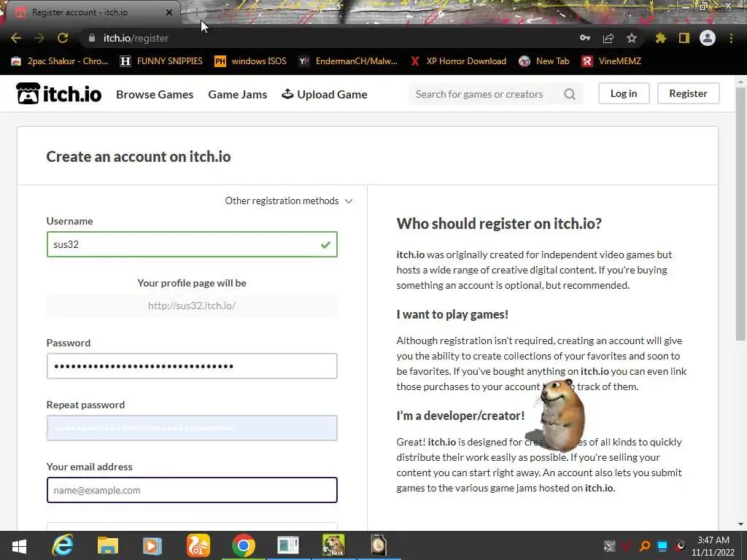Open a new tab with the plus button
Screen dimensions: 747x560
coord(196,12)
